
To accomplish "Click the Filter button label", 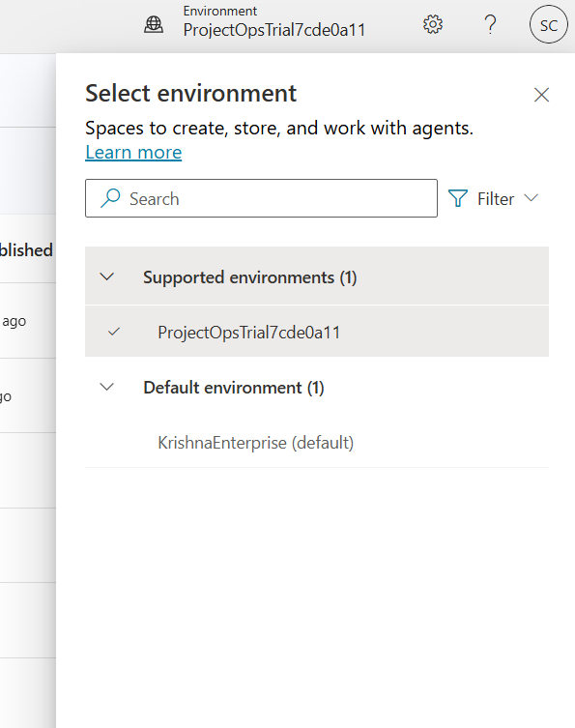I will click(496, 199).
